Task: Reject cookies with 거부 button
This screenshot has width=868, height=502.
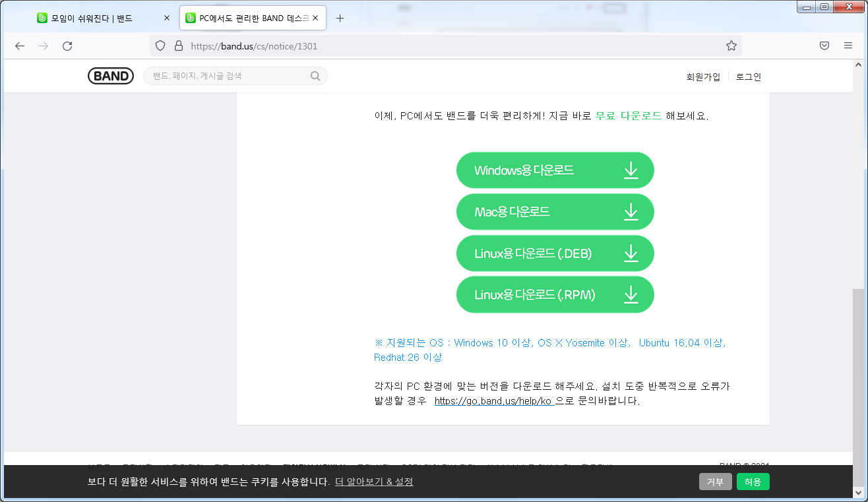Action: click(x=716, y=482)
